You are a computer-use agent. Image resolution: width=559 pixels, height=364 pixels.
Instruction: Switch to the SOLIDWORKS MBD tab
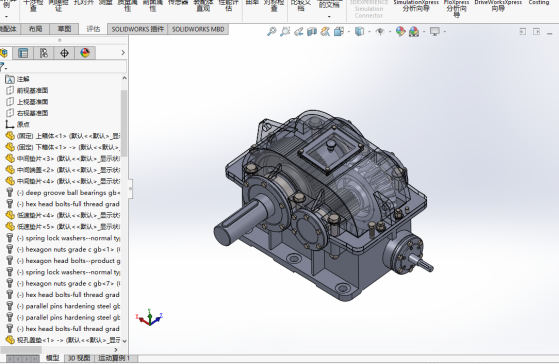[x=198, y=29]
